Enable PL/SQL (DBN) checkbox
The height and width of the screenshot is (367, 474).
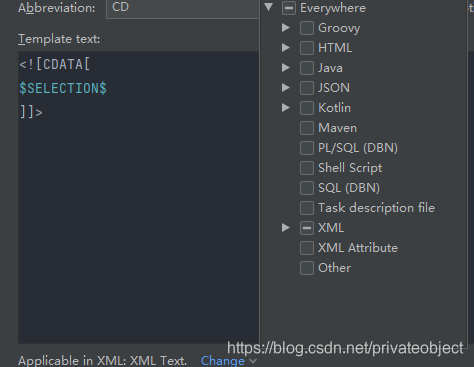307,148
